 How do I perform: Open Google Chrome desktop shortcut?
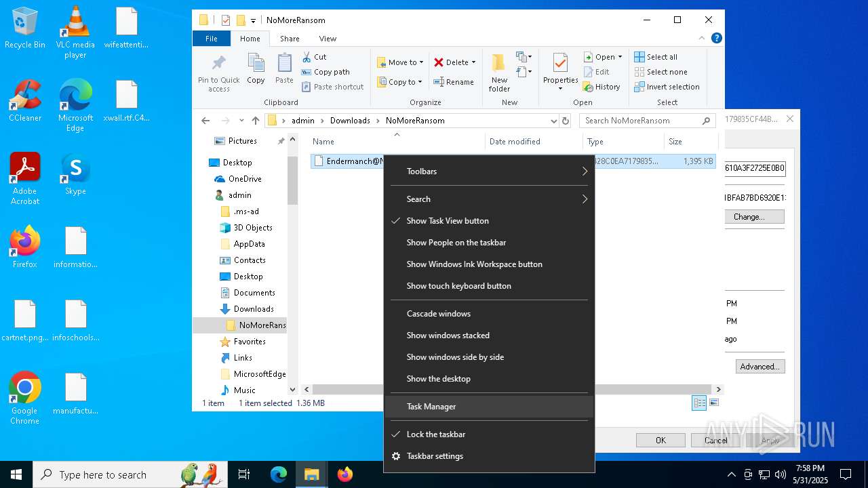pyautogui.click(x=25, y=399)
